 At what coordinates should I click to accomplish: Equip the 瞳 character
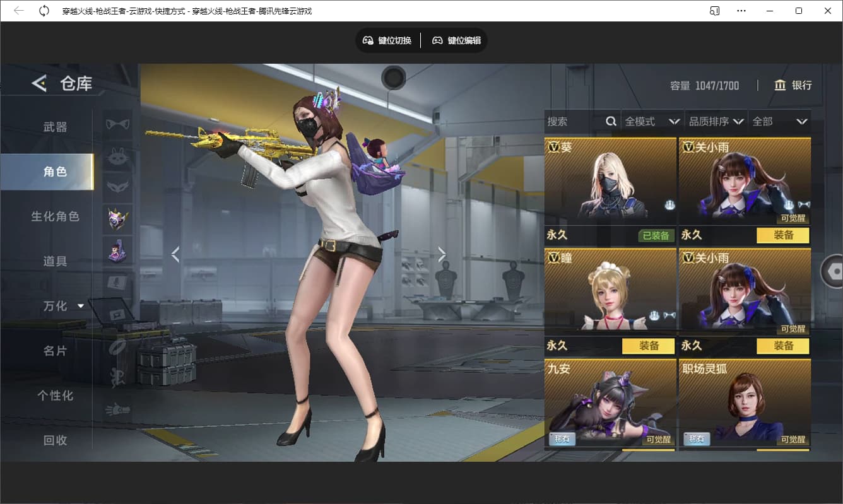(x=649, y=346)
